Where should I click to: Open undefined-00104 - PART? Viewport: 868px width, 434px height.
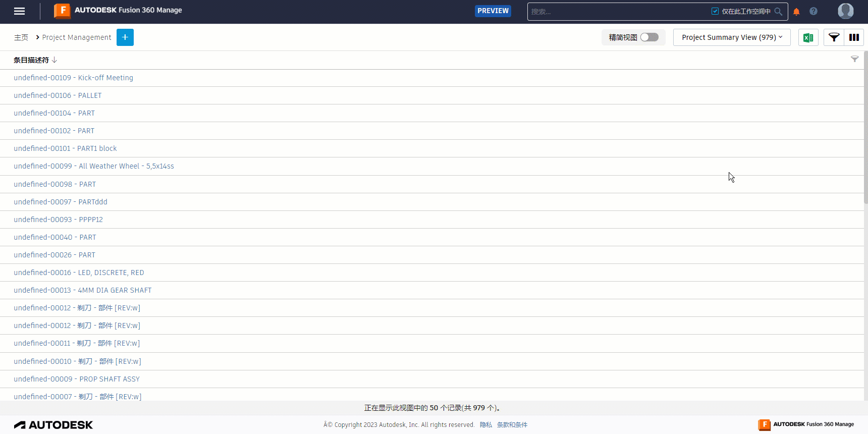pyautogui.click(x=55, y=113)
